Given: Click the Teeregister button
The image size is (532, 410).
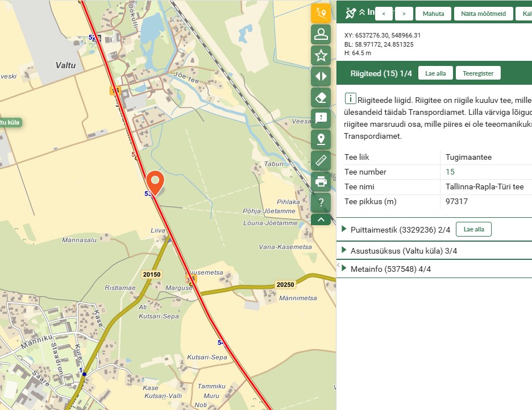Looking at the screenshot, I should pyautogui.click(x=477, y=73).
